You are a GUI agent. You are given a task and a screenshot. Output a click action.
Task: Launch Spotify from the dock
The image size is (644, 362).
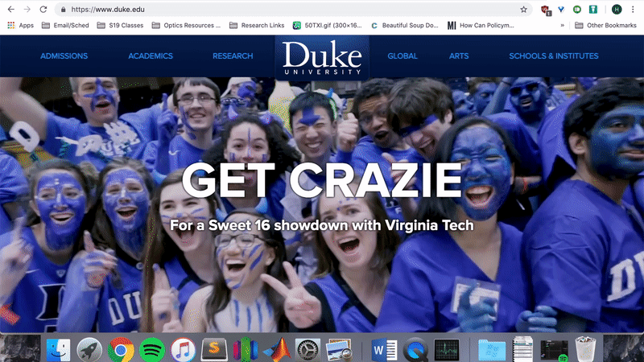click(151, 349)
